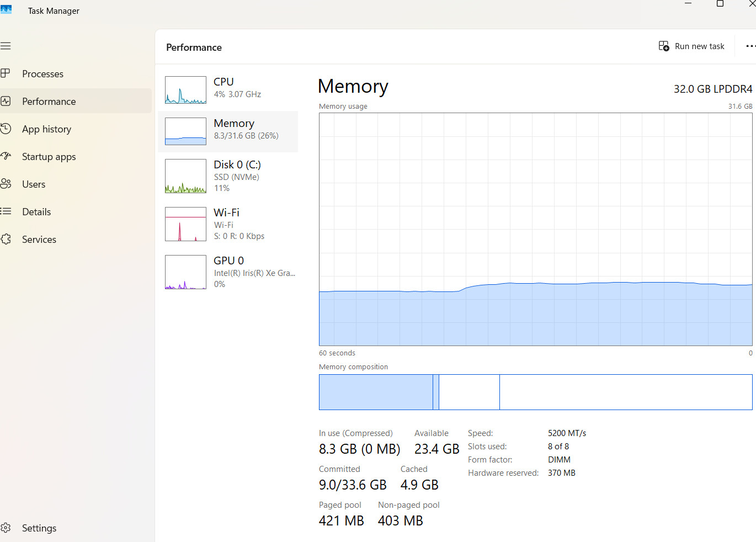Click the in-use segment of memory composition
Viewport: 756px width, 542px height.
pyautogui.click(x=376, y=392)
